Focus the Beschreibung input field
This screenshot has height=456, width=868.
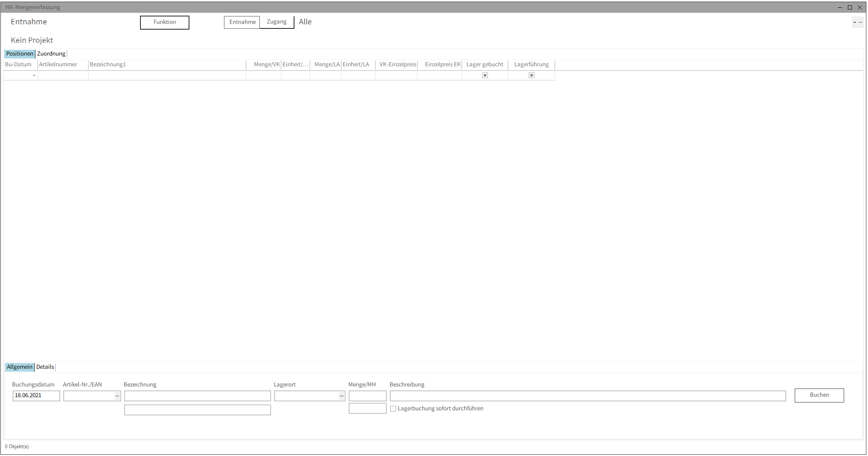pyautogui.click(x=588, y=396)
